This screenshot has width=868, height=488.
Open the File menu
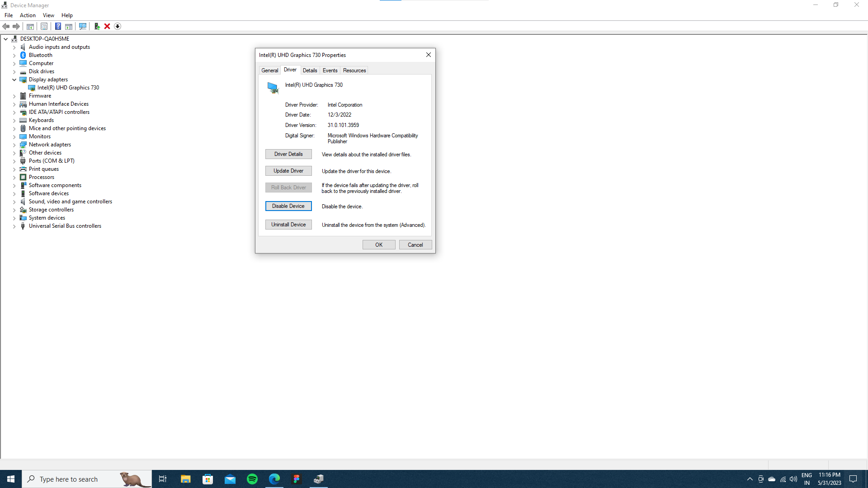point(9,15)
